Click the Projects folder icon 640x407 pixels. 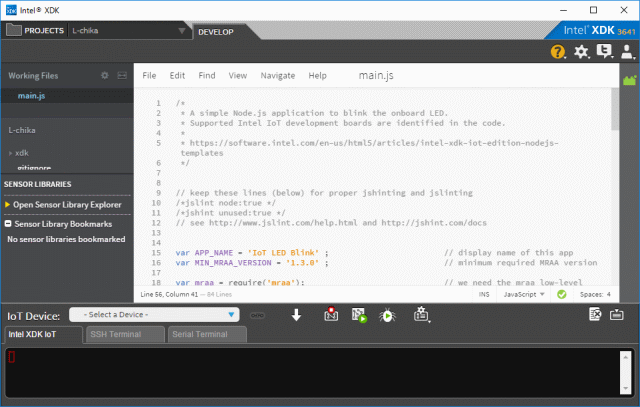(x=13, y=30)
